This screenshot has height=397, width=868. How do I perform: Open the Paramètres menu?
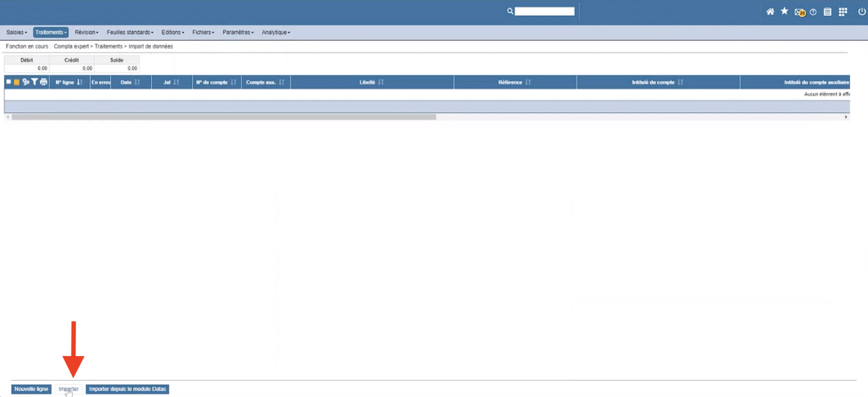pos(238,32)
